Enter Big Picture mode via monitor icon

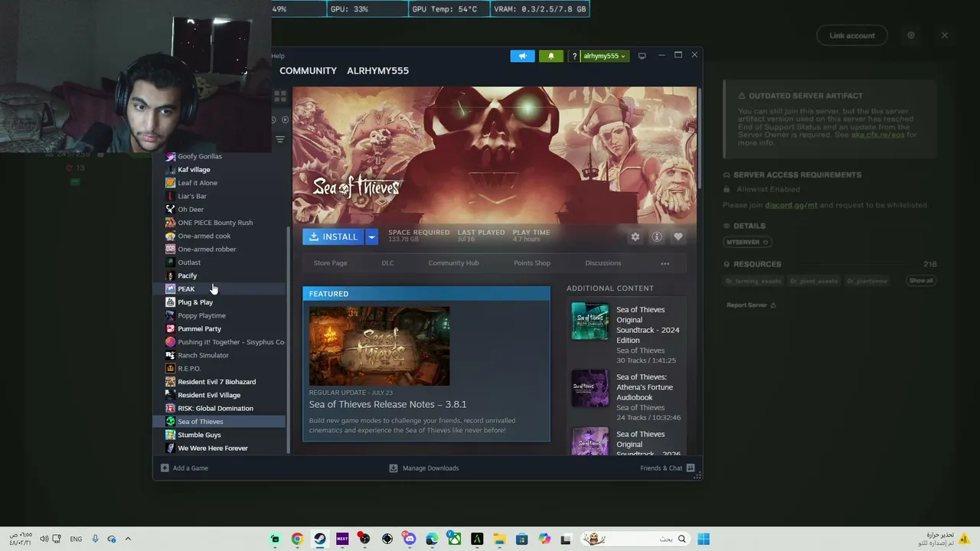[x=642, y=56]
